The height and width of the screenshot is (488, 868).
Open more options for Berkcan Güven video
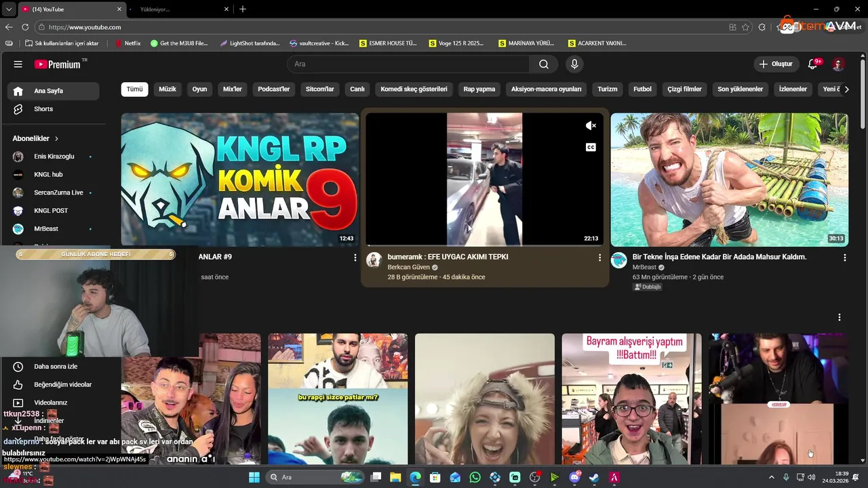599,258
